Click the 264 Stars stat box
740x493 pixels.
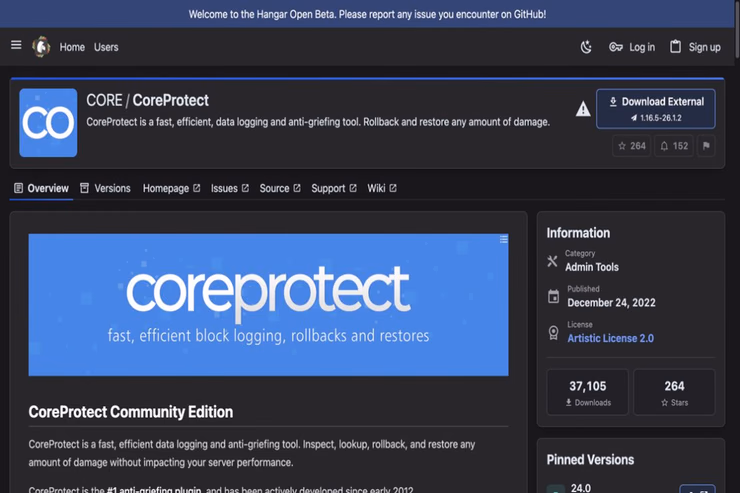tap(674, 392)
